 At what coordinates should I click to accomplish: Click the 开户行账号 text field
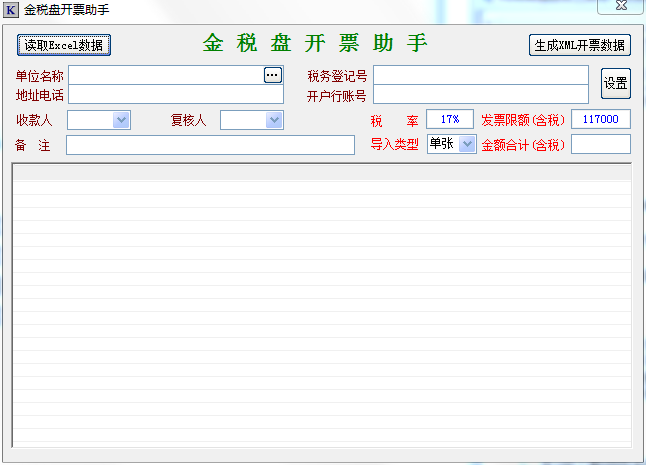coord(480,95)
